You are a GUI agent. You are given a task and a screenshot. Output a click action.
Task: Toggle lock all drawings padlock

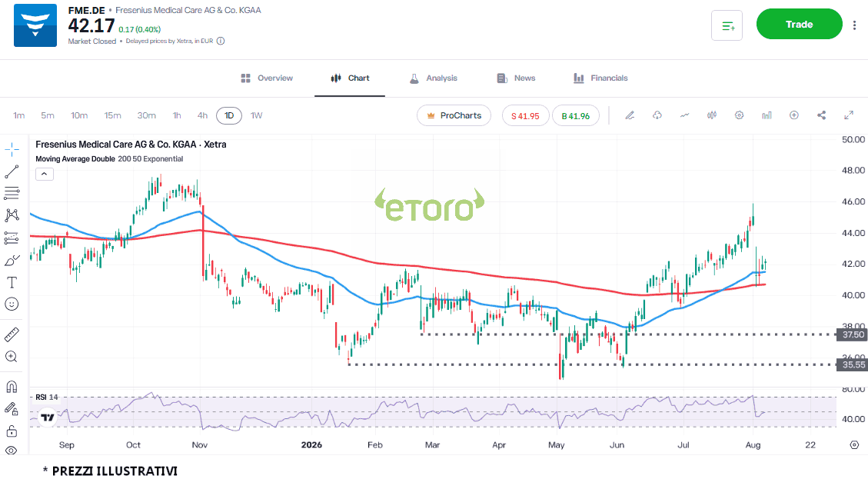click(x=12, y=431)
